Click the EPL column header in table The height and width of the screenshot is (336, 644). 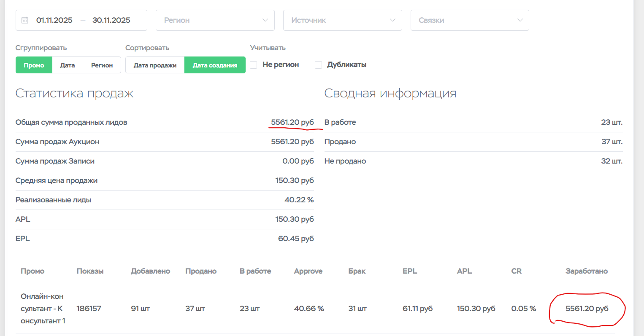tap(410, 271)
